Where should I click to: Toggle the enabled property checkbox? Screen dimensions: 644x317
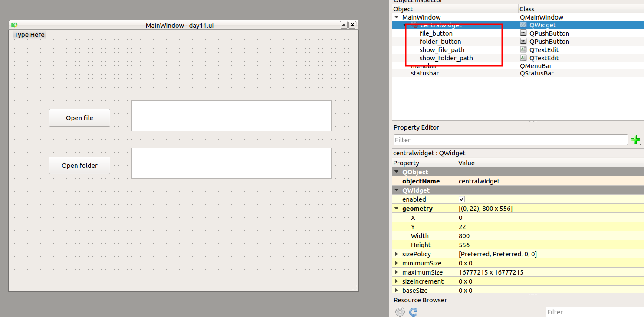pyautogui.click(x=462, y=199)
